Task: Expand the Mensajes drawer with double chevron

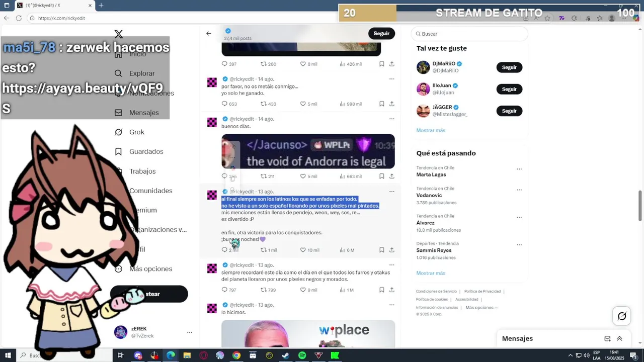Action: (619, 339)
